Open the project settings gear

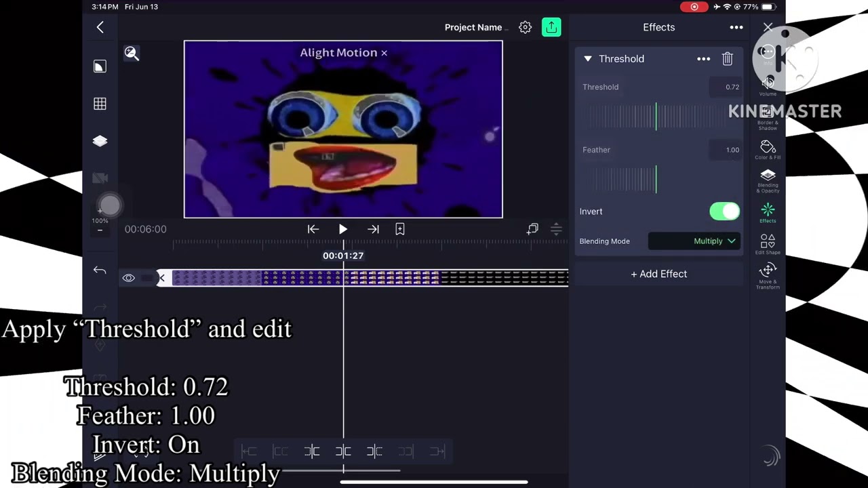(525, 27)
